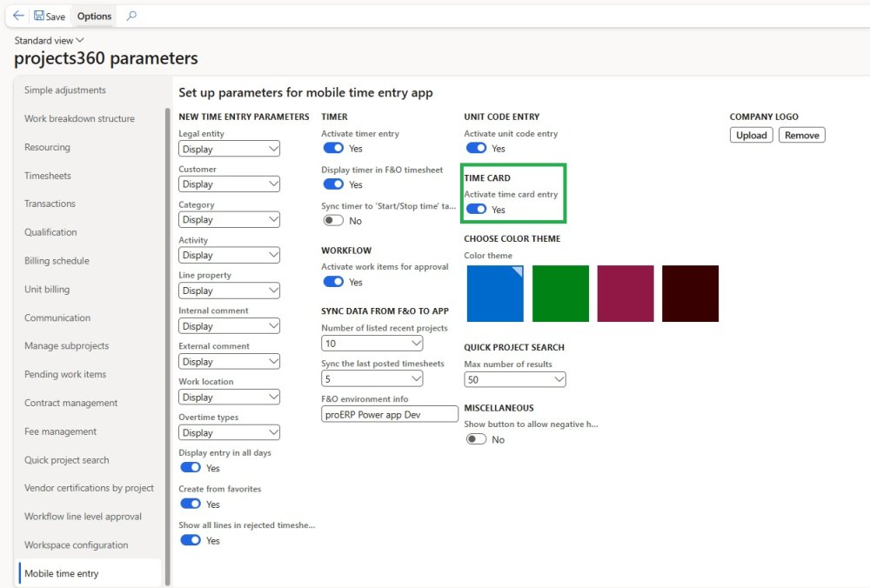Select Timesheets in the sidebar
Image resolution: width=870 pixels, height=588 pixels.
[x=47, y=176]
